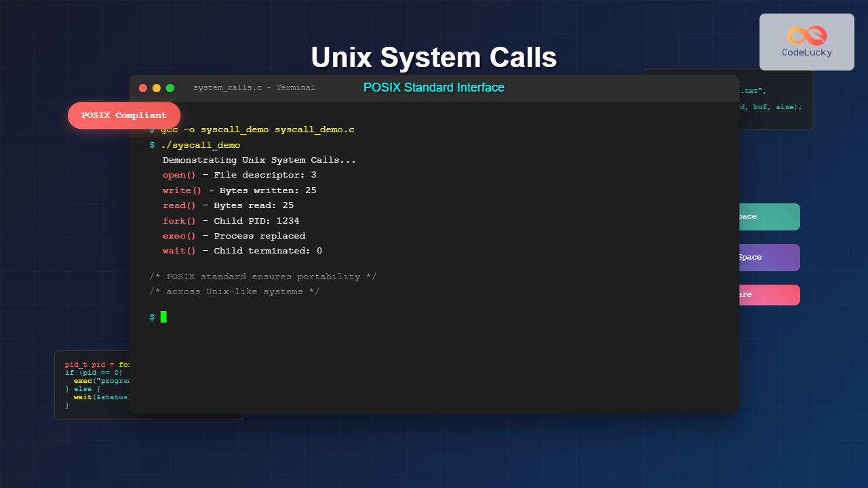
Task: Click the wait() call in terminal output
Action: (179, 251)
